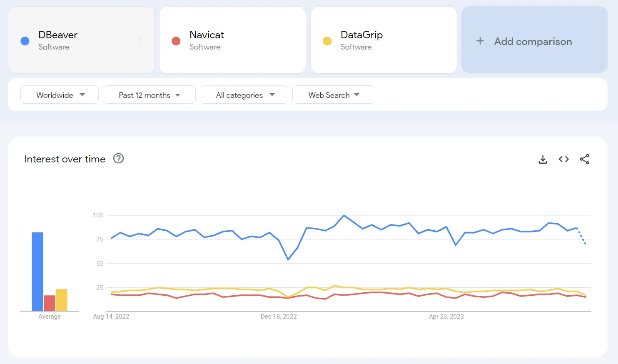
Task: Click the plus icon to add comparison
Action: pos(480,41)
